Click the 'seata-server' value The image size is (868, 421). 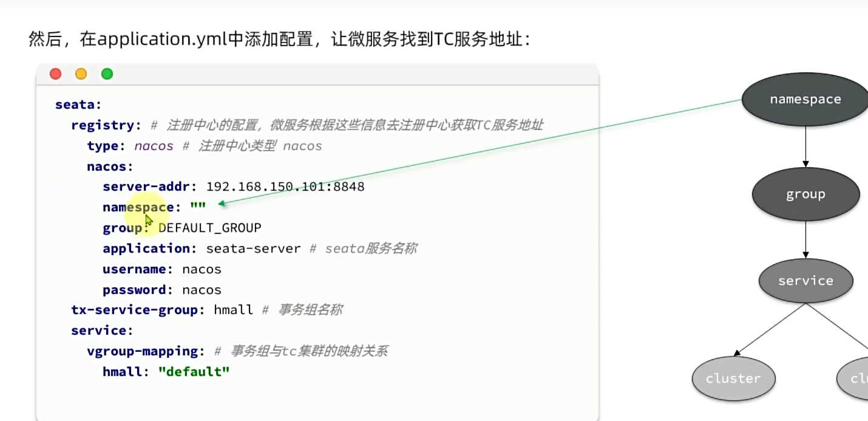[x=253, y=248]
